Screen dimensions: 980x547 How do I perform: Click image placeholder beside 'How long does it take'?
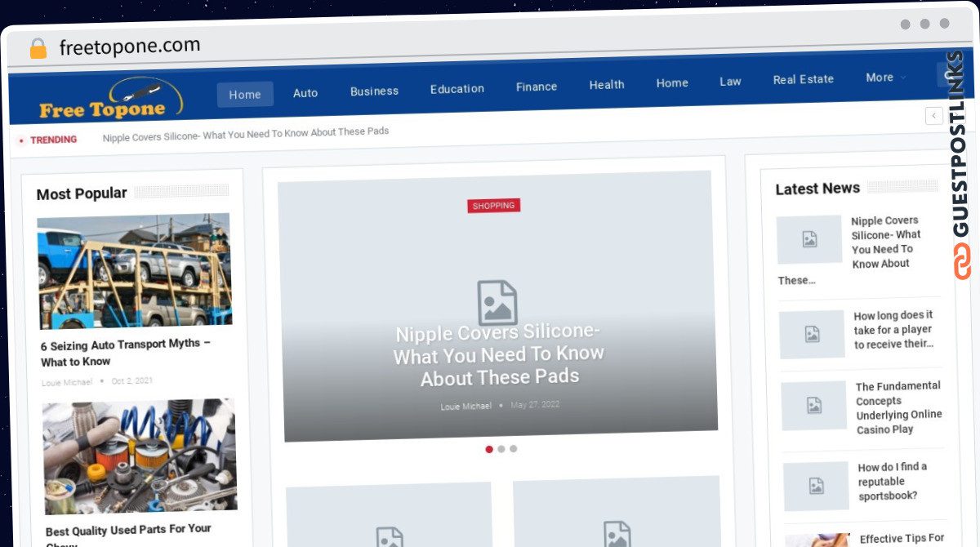click(812, 334)
